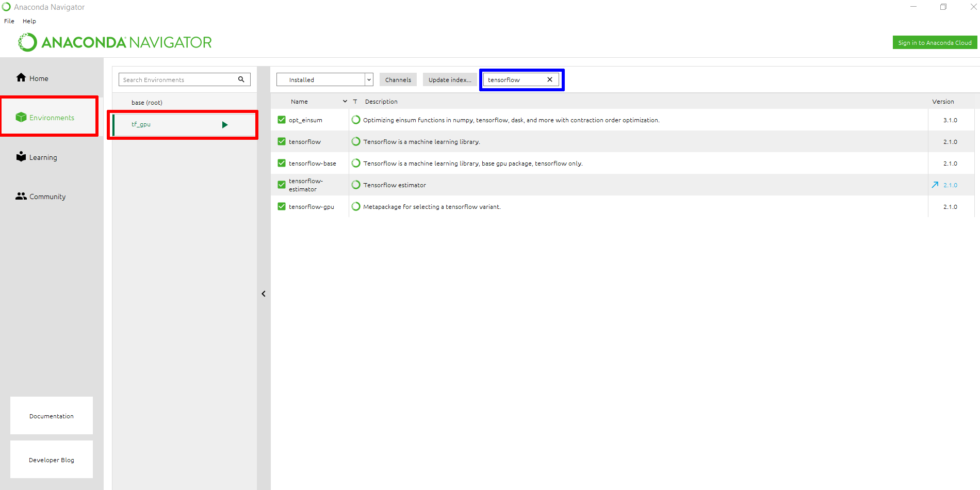980x490 pixels.
Task: Open the Documentation link
Action: tap(52, 416)
